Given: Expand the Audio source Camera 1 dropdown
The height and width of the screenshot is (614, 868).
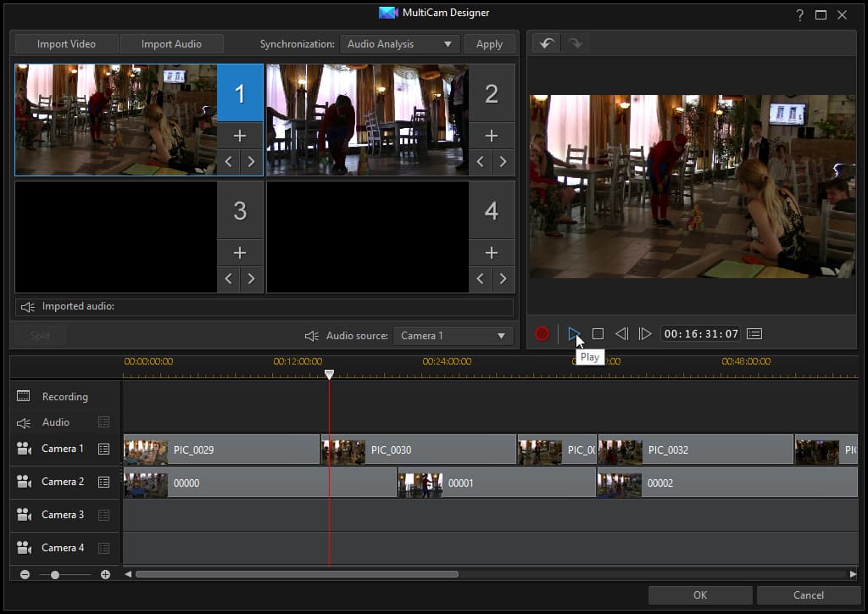Looking at the screenshot, I should [453, 336].
